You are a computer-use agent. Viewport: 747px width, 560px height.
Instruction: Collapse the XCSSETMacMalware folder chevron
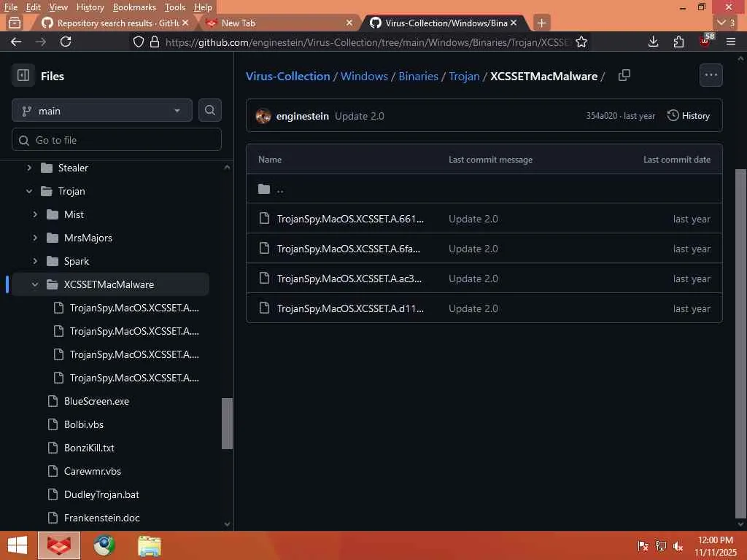(x=35, y=284)
